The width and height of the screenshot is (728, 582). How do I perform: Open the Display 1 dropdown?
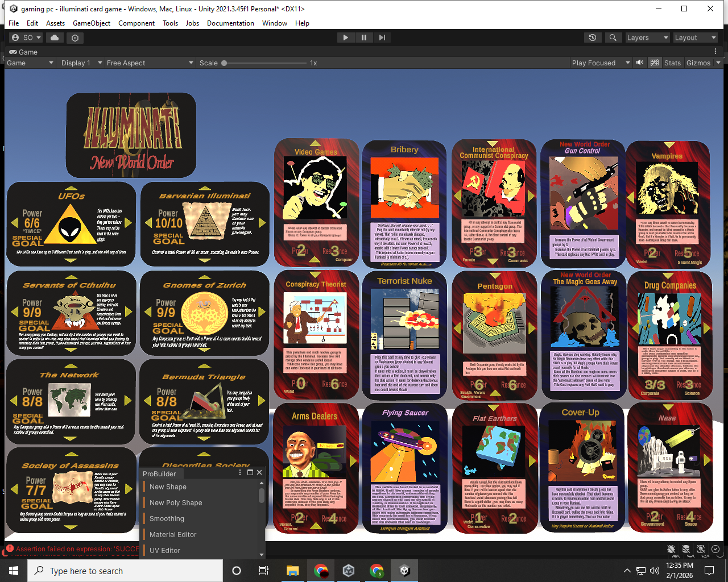click(x=81, y=63)
